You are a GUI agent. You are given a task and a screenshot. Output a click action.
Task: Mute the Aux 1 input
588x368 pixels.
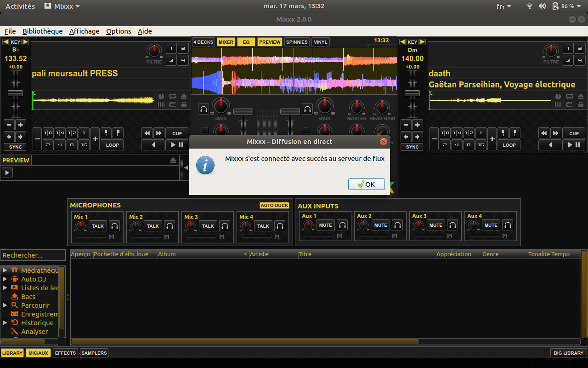click(x=326, y=225)
